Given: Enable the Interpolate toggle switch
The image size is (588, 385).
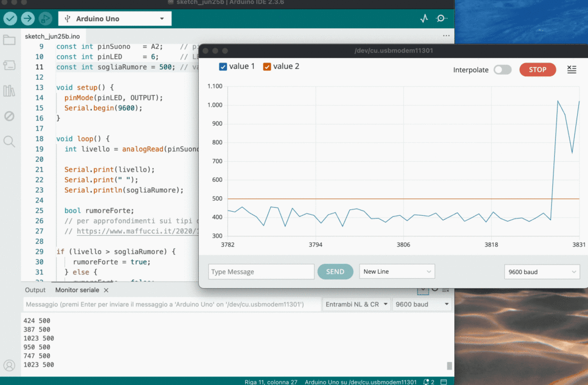Looking at the screenshot, I should (502, 70).
